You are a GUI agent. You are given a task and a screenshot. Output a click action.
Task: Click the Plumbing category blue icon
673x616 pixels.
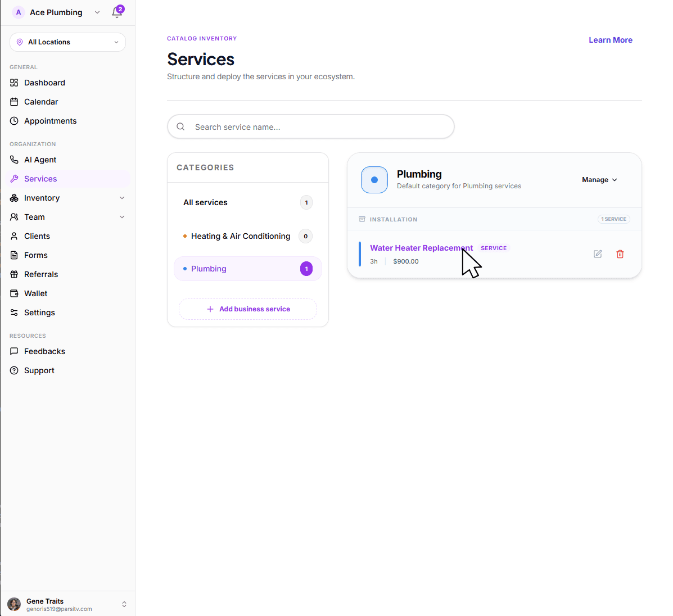[x=374, y=180]
